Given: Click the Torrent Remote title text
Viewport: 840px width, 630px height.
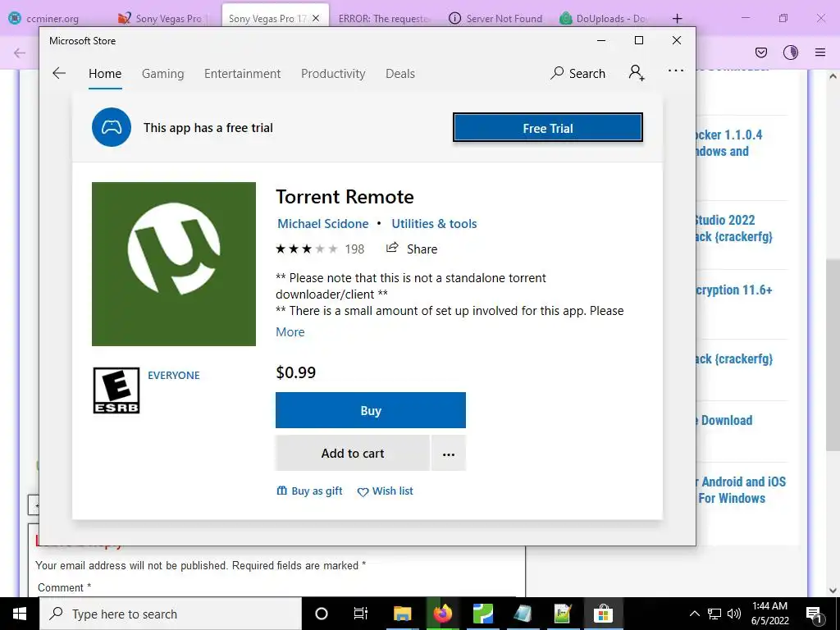Looking at the screenshot, I should (345, 197).
